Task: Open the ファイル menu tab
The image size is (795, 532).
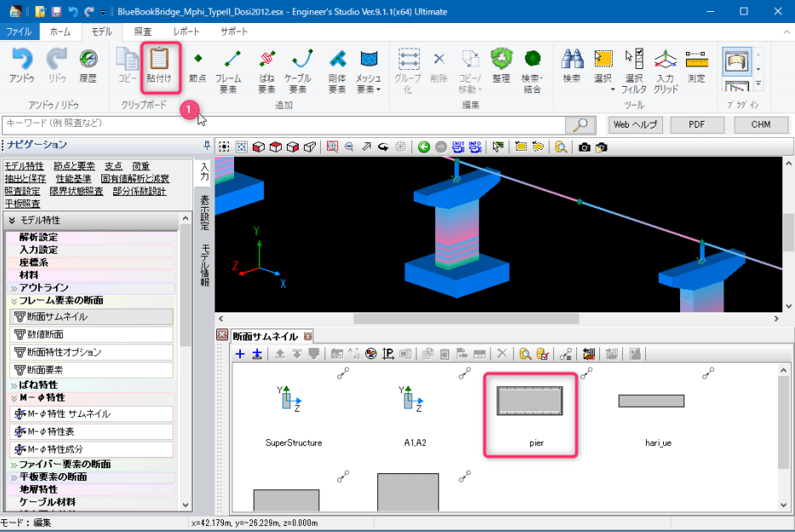Action: [19, 31]
